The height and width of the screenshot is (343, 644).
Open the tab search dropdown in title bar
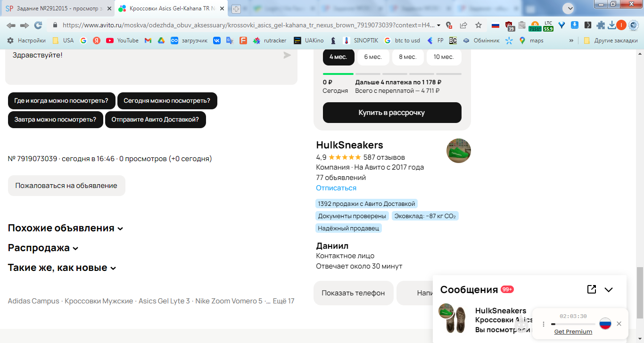[x=569, y=8]
